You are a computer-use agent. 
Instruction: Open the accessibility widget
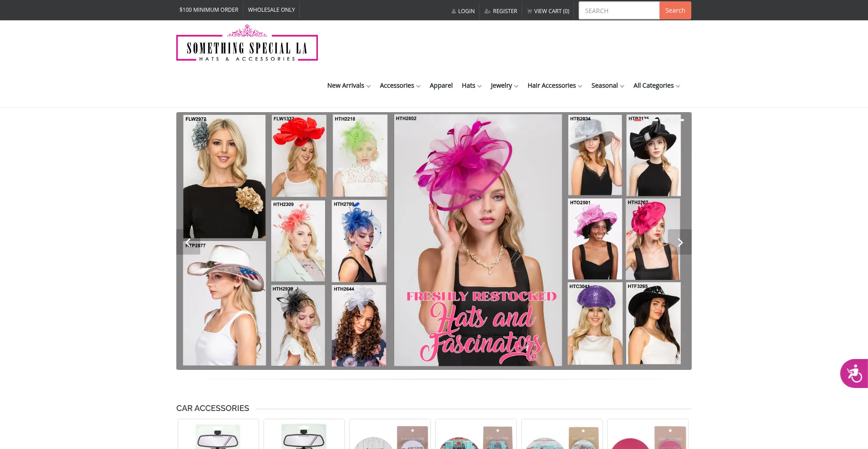(x=854, y=373)
